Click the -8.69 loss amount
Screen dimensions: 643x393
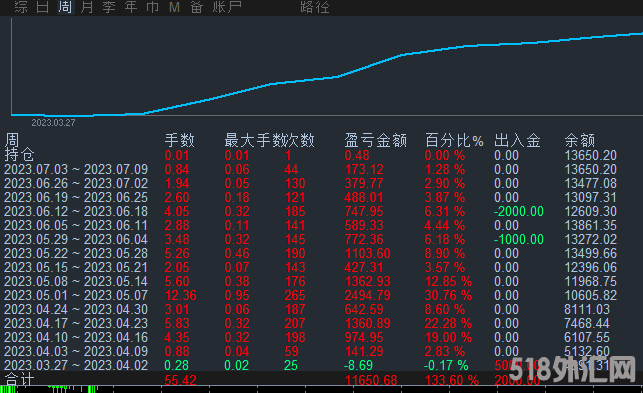click(359, 365)
